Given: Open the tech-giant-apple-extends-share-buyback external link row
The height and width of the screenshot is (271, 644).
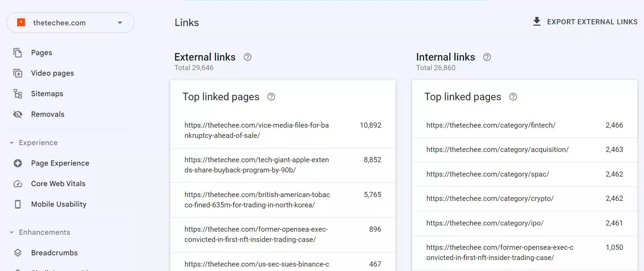Looking at the screenshot, I should tap(283, 165).
